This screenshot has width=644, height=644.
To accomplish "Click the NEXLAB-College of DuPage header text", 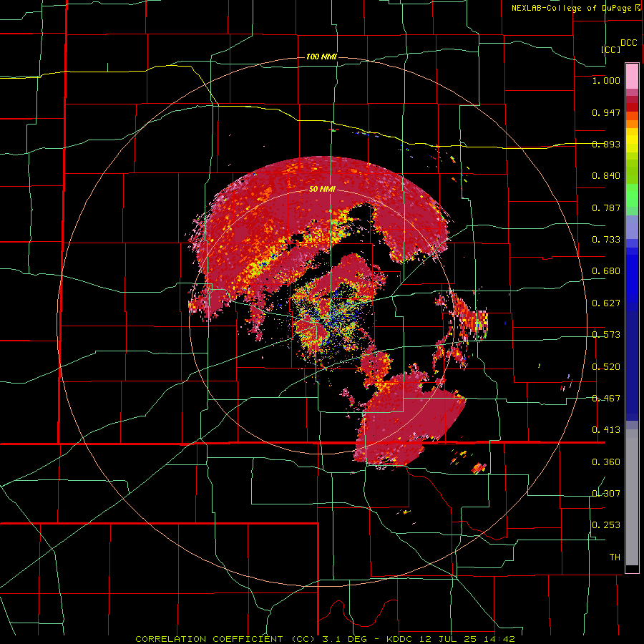I will (x=571, y=8).
